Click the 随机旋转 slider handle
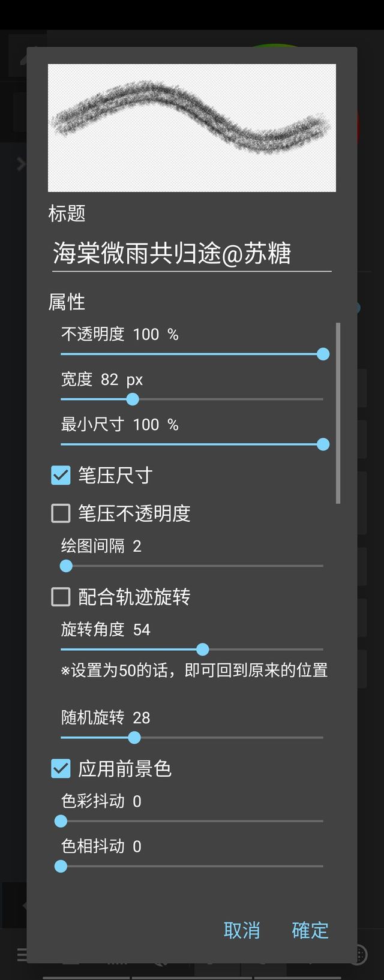Screen dimensions: 384x980 click(x=134, y=737)
